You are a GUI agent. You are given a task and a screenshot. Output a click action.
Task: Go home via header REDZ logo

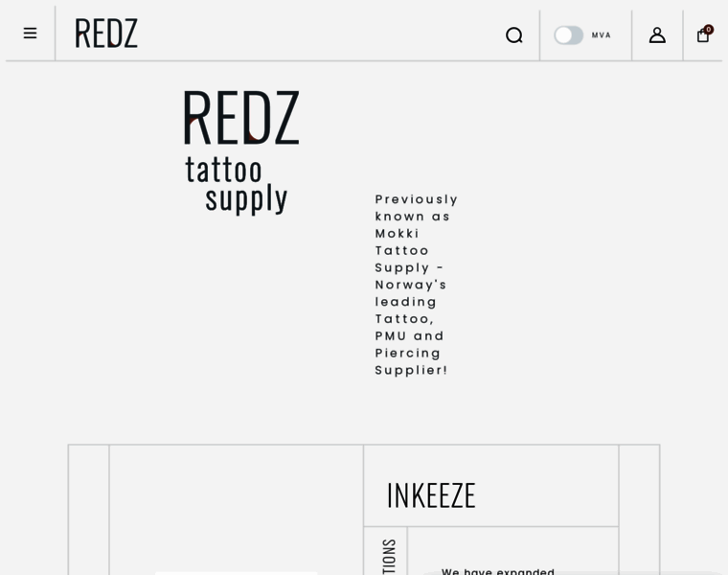(x=106, y=33)
